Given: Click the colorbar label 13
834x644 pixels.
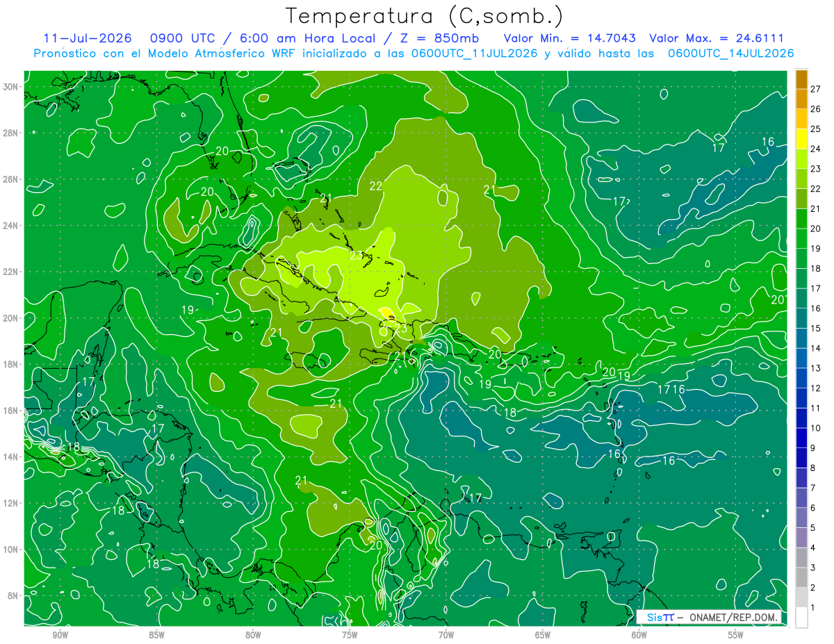Looking at the screenshot, I should pos(816,368).
